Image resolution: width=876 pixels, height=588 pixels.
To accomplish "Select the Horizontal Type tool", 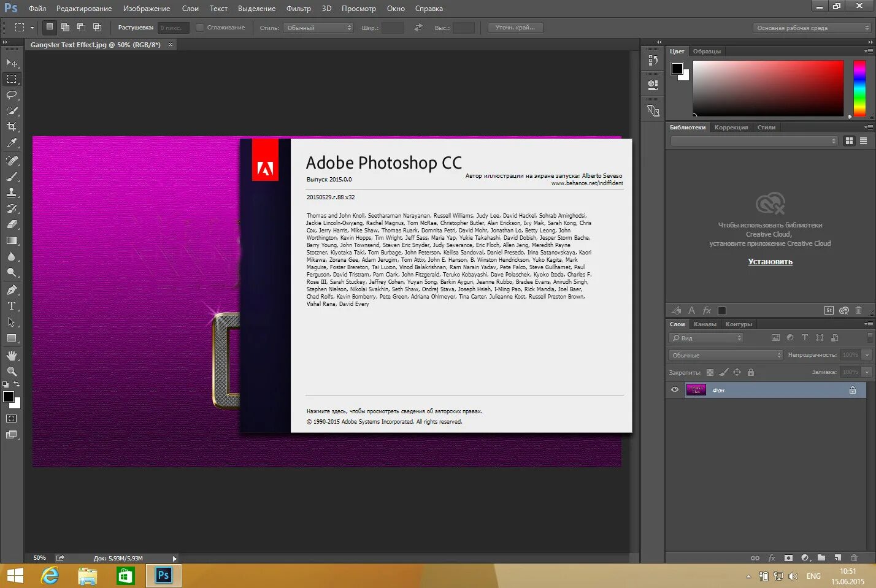I will [x=12, y=306].
